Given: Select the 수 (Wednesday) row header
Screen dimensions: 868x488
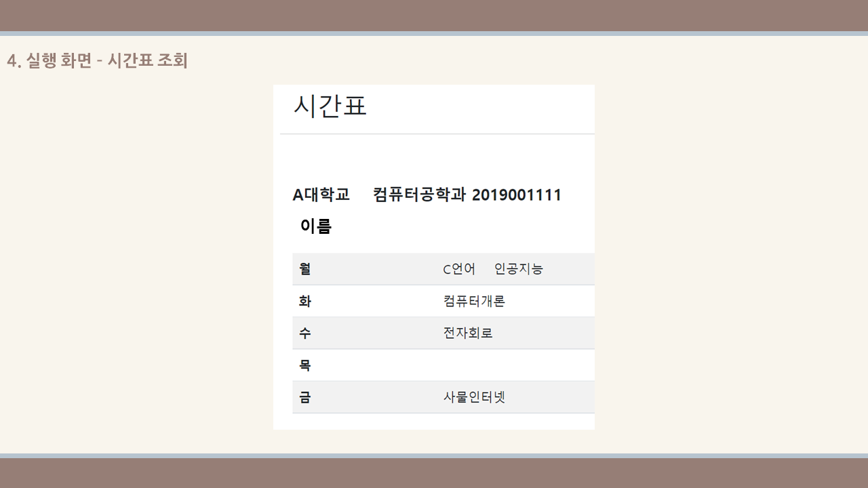Looking at the screenshot, I should (x=304, y=333).
